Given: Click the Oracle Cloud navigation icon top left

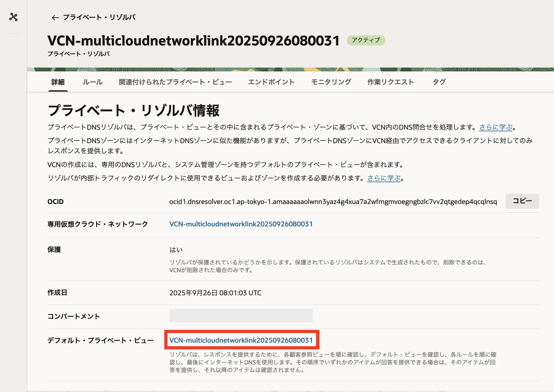Looking at the screenshot, I should (13, 17).
